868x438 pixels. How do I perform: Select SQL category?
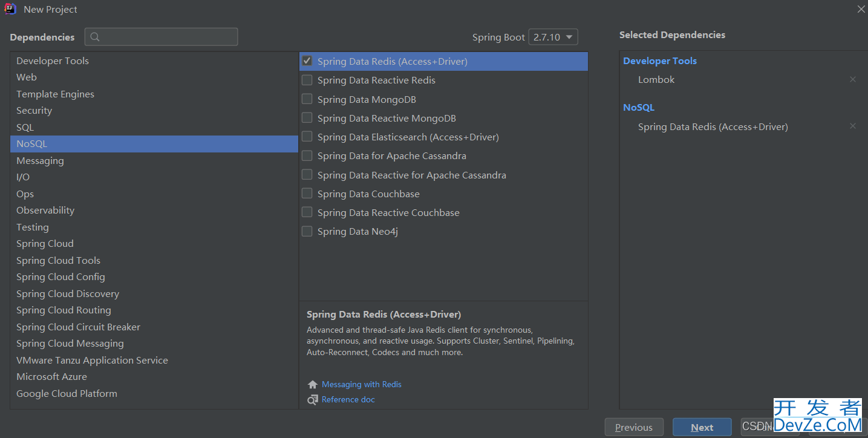(x=154, y=127)
